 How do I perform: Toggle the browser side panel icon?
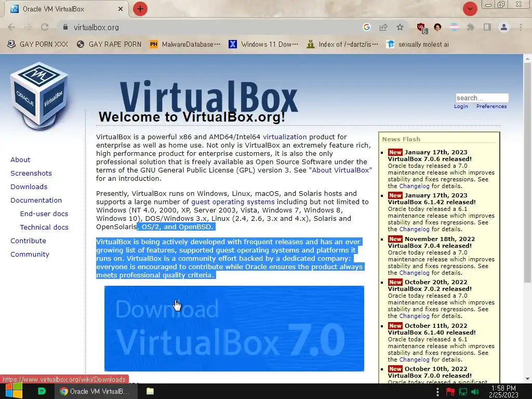tap(487, 27)
